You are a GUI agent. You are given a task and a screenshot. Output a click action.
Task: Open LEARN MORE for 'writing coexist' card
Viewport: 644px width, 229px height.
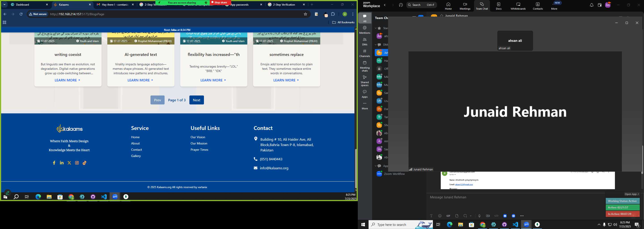coord(68,80)
